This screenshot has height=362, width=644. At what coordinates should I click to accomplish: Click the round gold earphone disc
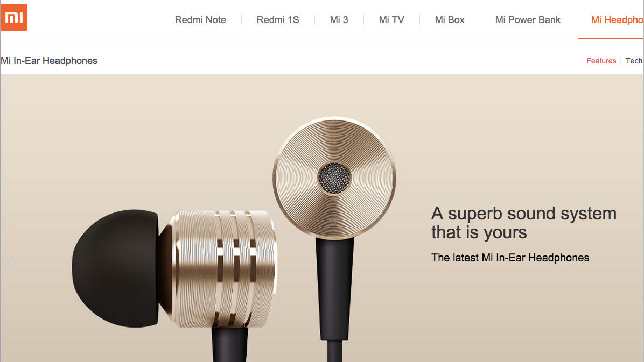point(334,178)
